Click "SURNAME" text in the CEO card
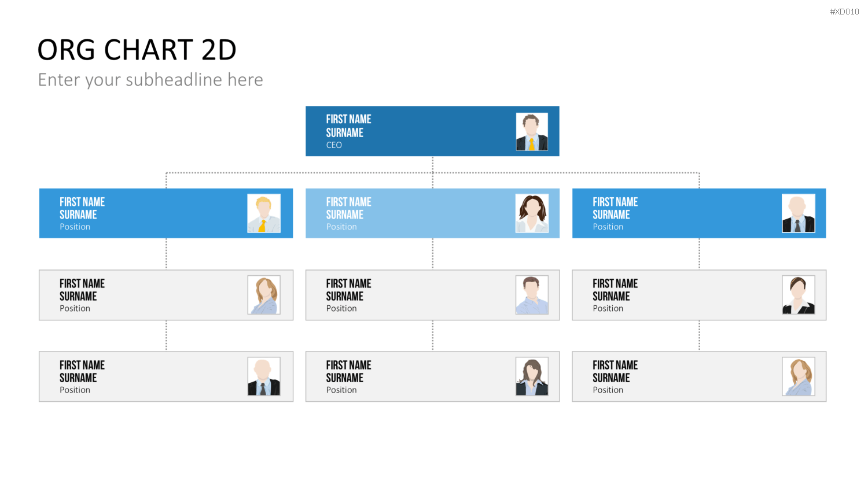Image resolution: width=868 pixels, height=488 pixels. coord(344,132)
